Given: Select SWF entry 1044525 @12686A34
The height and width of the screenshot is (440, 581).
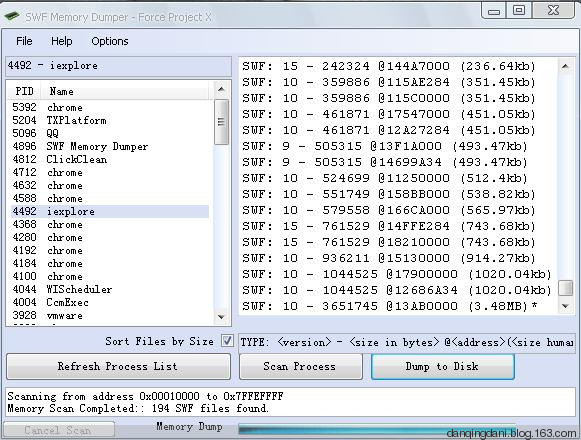Looking at the screenshot, I should [x=397, y=290].
